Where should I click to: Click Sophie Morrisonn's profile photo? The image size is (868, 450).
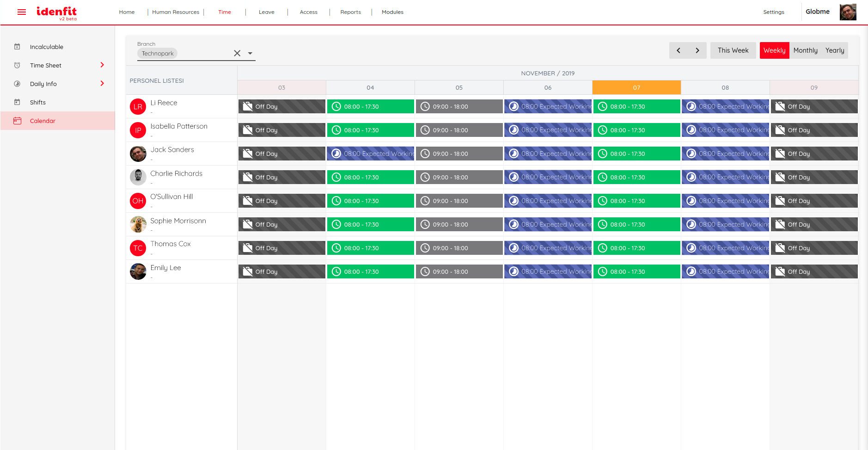[138, 225]
